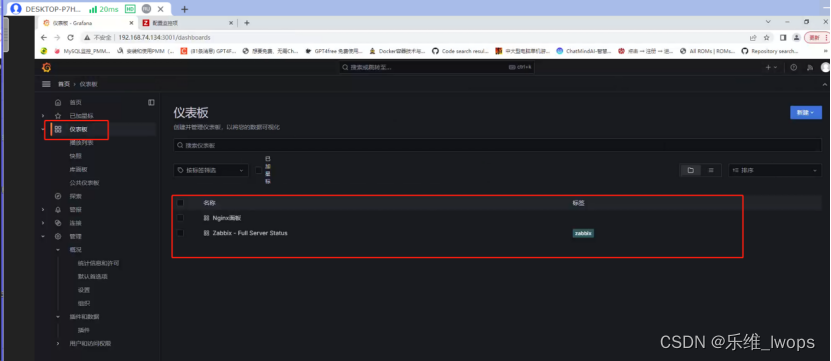Open the browser side panel icon
Image resolution: width=831 pixels, height=361 pixels.
click(x=783, y=38)
